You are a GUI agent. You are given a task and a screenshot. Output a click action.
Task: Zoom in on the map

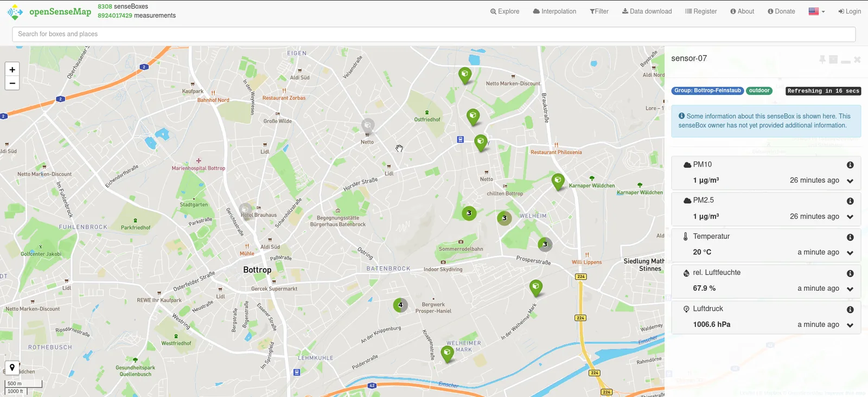click(12, 69)
